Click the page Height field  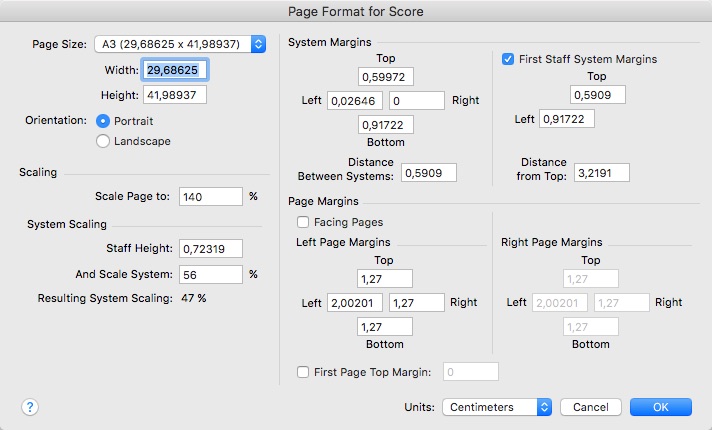[176, 95]
